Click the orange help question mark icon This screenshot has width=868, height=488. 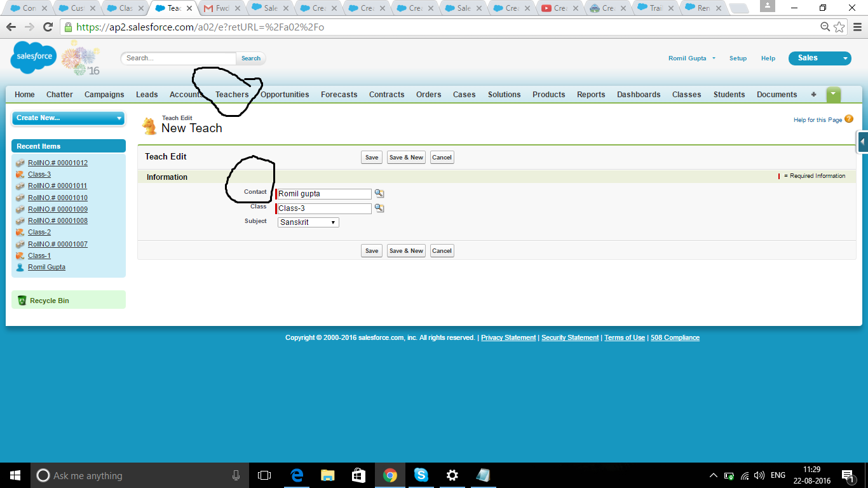coord(849,119)
